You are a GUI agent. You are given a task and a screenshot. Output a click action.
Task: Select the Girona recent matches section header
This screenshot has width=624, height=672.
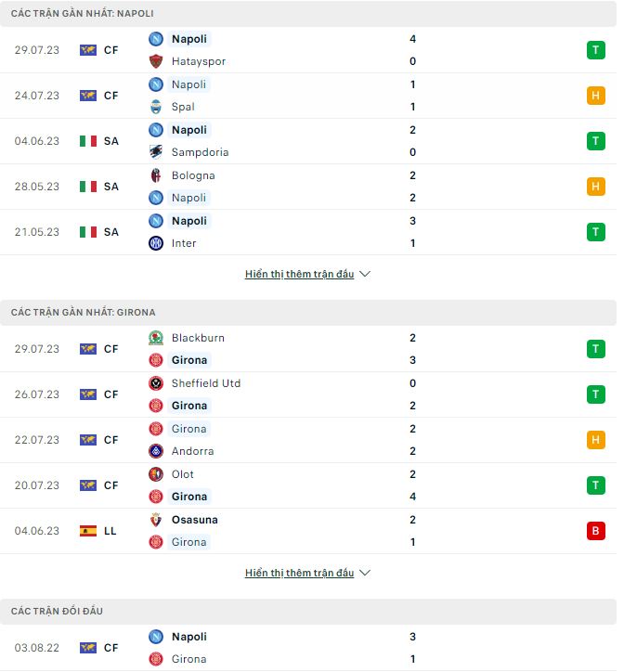point(84,313)
